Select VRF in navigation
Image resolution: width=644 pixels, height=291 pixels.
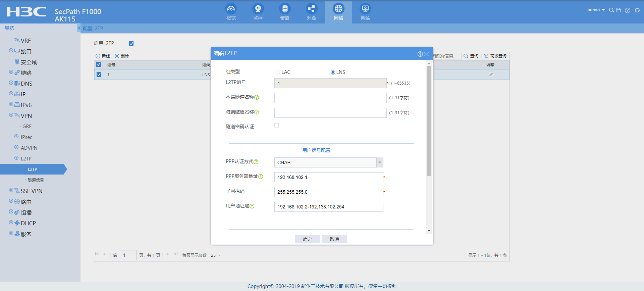pyautogui.click(x=25, y=41)
